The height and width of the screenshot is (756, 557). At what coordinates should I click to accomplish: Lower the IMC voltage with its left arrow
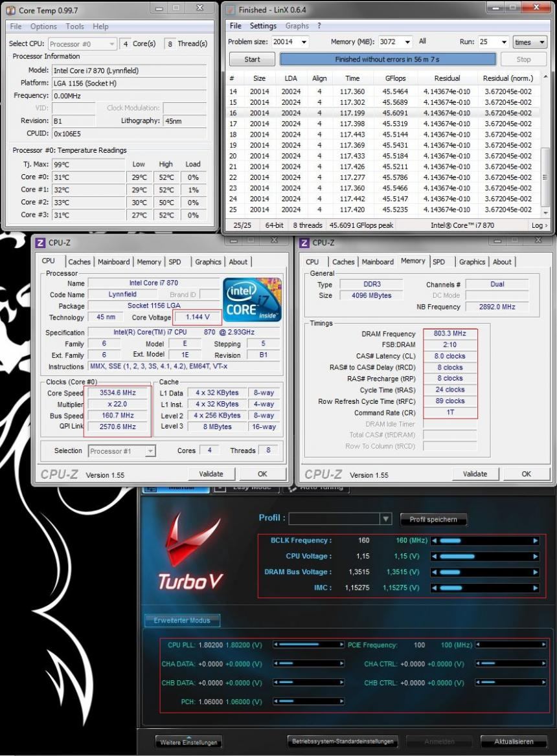tap(434, 588)
